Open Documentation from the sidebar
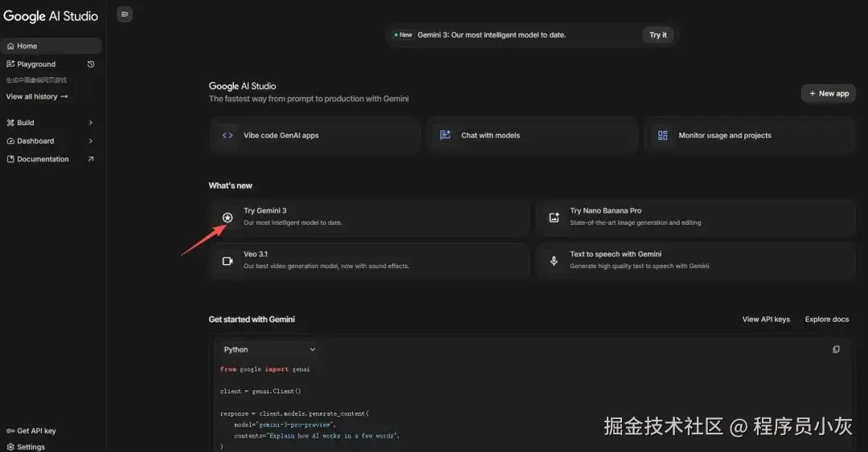This screenshot has height=452, width=868. (43, 159)
